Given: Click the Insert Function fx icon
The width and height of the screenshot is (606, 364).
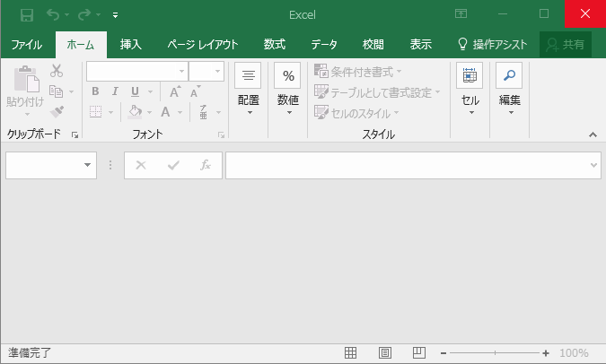Looking at the screenshot, I should click(206, 165).
